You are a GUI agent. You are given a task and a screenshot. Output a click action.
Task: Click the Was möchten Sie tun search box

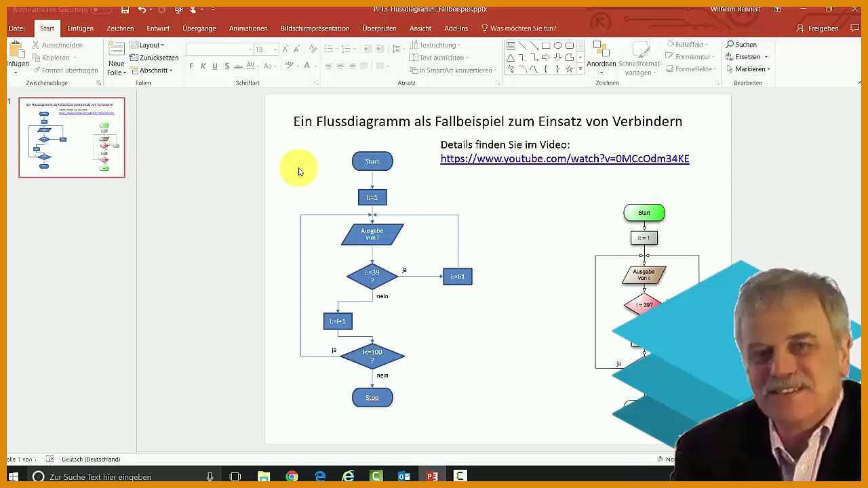tap(519, 28)
